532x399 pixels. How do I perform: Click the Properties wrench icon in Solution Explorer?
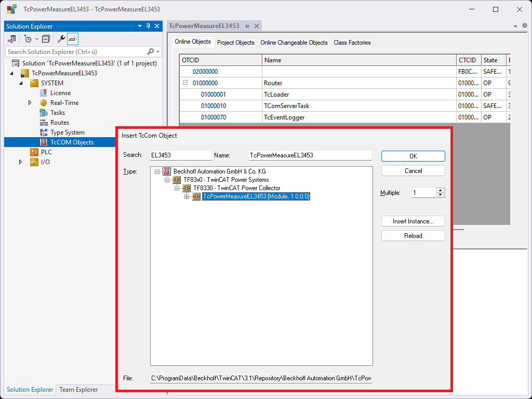tap(61, 39)
